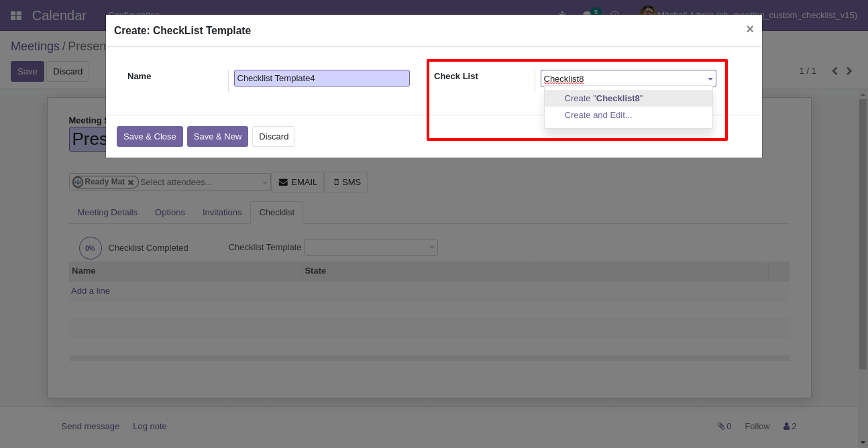Select Create "Checklist8" option

point(628,98)
